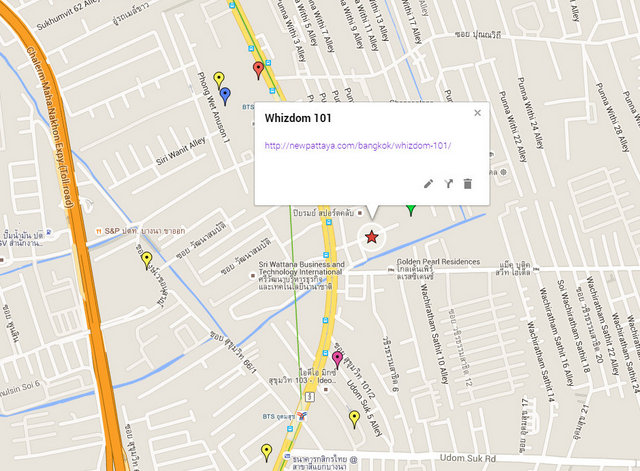Click the Udom Suk Rd label
The width and height of the screenshot is (640, 471).
pos(468,458)
